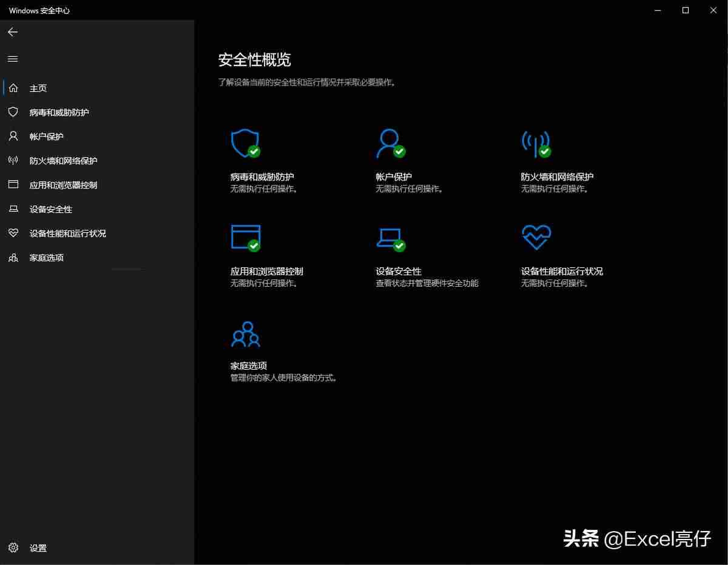Click the person icon in sidebar
728x565 pixels.
[13, 136]
